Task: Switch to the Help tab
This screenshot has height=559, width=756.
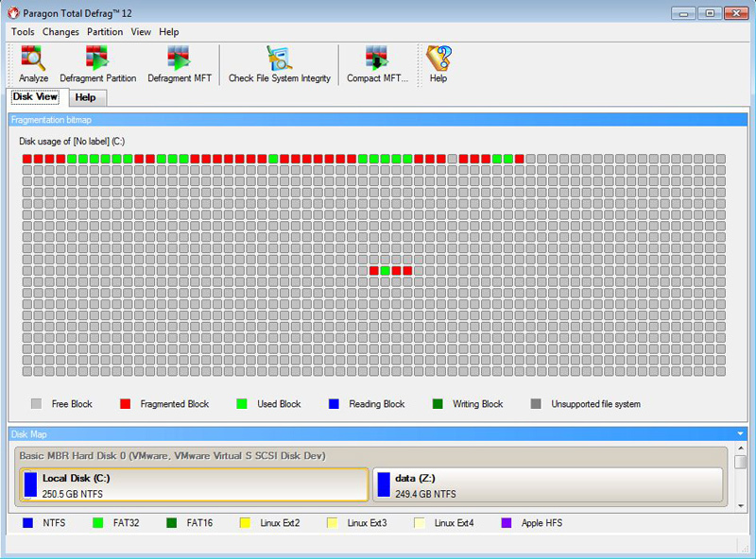Action: pos(85,97)
